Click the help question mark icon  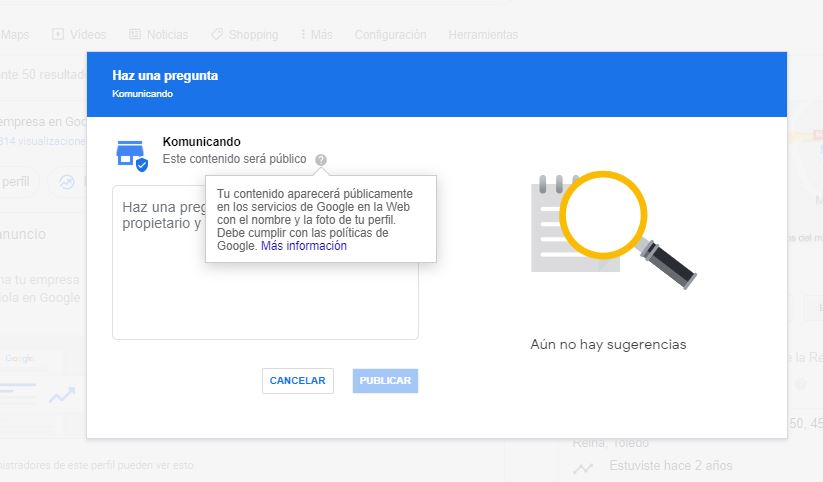click(321, 160)
